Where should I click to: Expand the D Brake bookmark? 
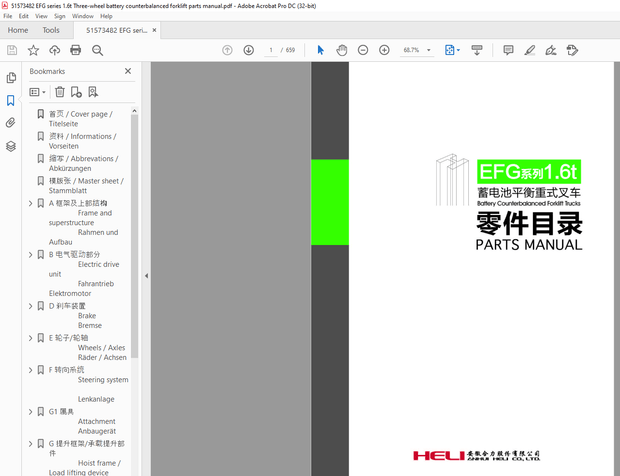(x=30, y=306)
